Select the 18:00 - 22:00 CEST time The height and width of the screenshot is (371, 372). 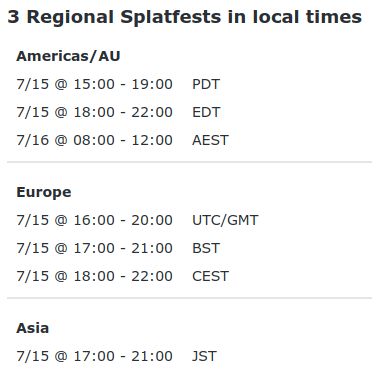(x=94, y=276)
